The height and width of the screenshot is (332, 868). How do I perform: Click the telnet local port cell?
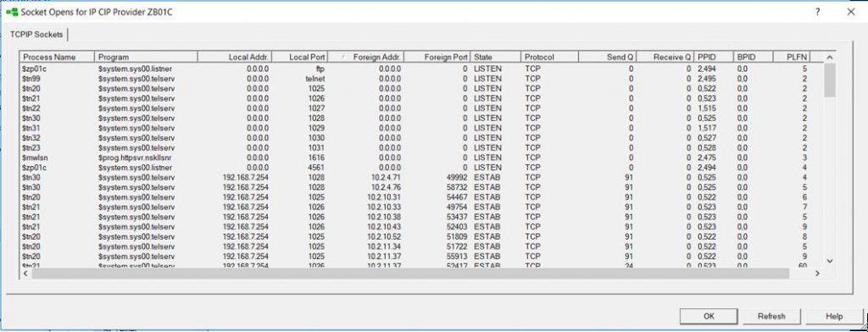tap(315, 79)
